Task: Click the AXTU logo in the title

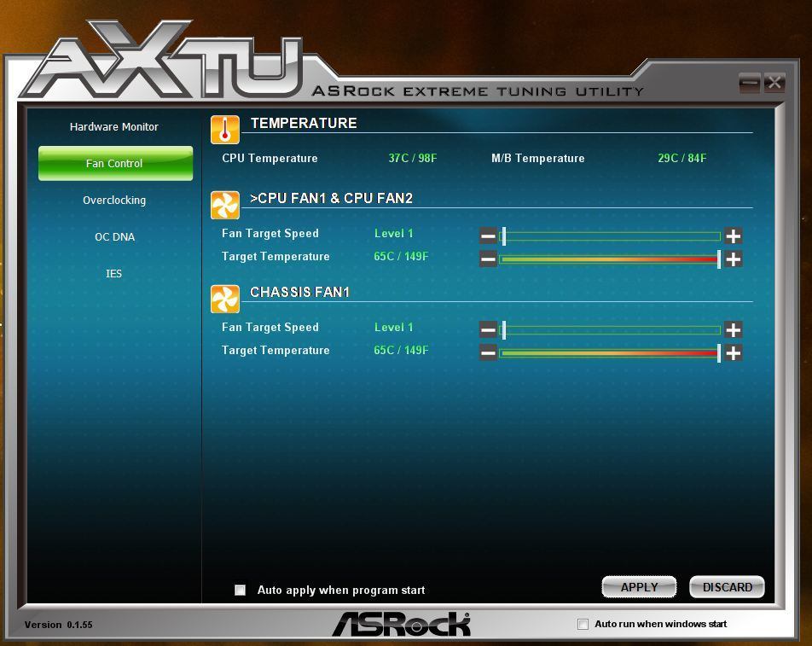Action: (x=160, y=60)
